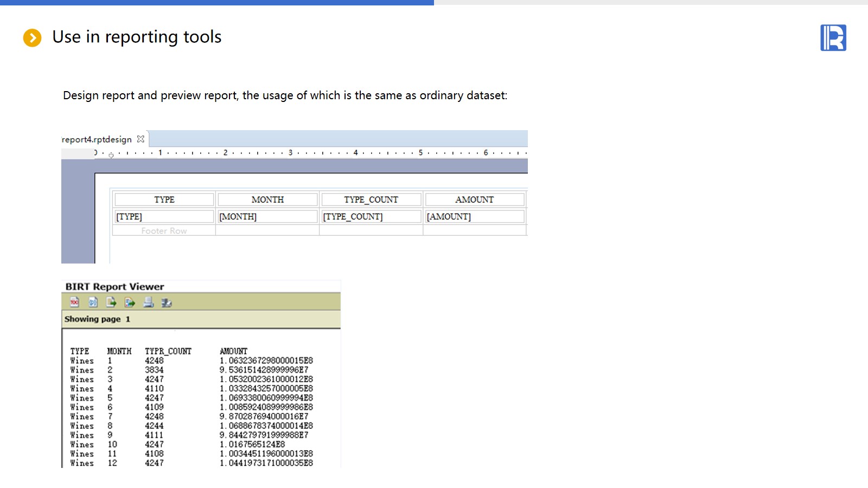Select the TYPE header cell
Screen dimensions: 868x488
[164, 200]
